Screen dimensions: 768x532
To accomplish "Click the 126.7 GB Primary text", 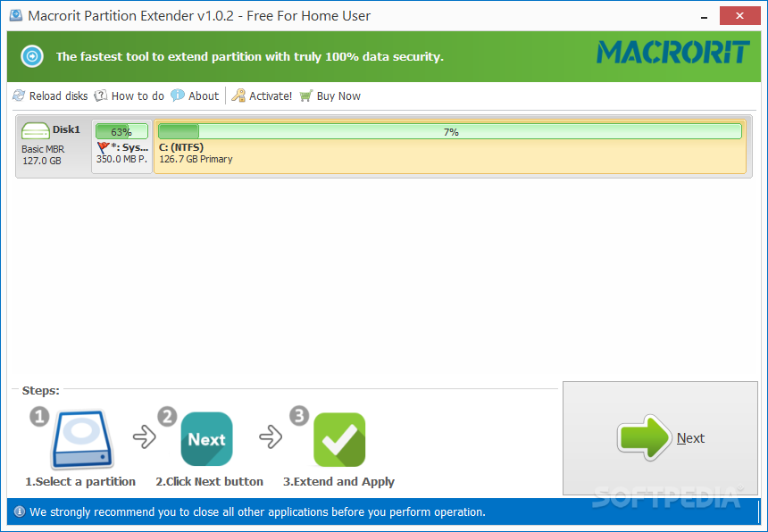I will tap(196, 159).
